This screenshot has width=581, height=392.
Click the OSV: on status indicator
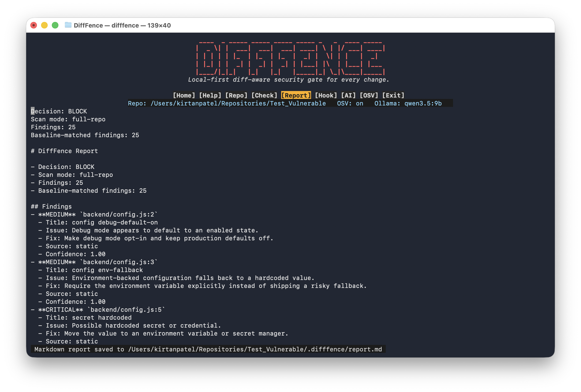[350, 103]
